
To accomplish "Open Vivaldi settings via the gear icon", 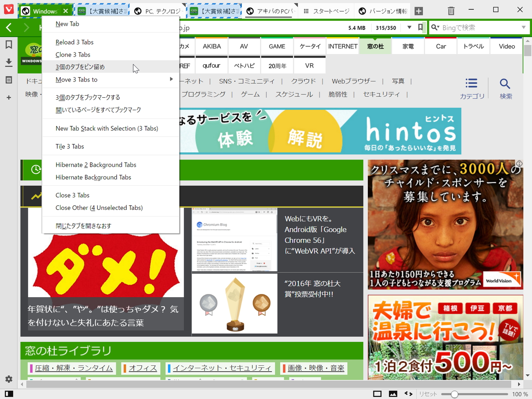I will [x=8, y=379].
